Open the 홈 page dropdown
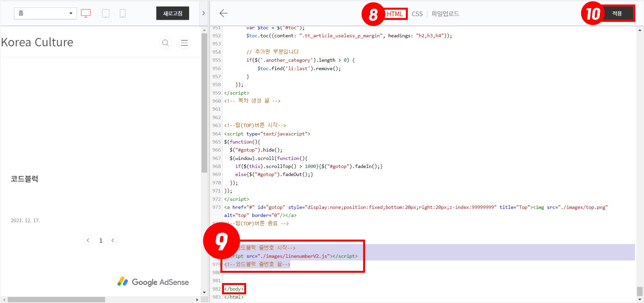 pyautogui.click(x=45, y=13)
